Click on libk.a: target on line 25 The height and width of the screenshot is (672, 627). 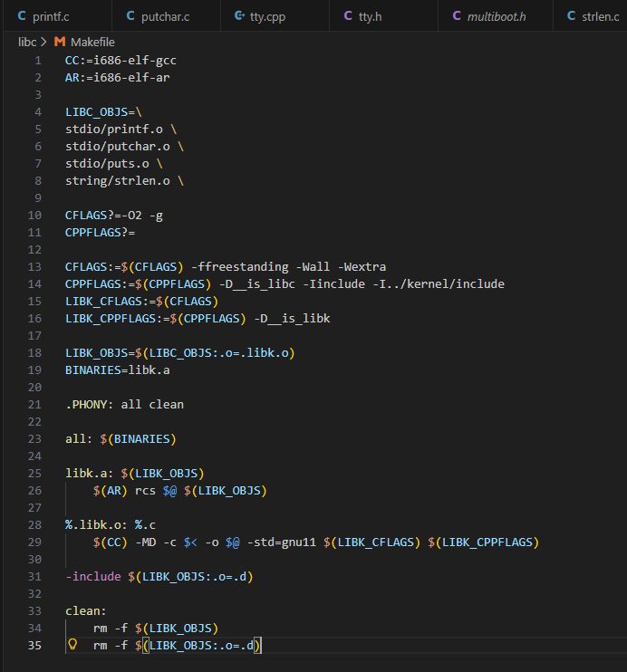pyautogui.click(x=89, y=473)
